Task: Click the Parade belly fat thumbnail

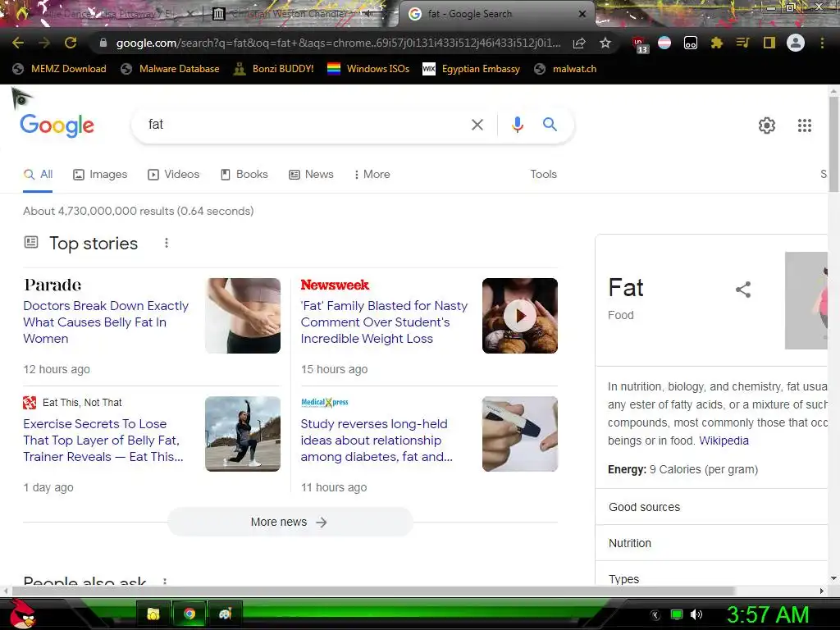Action: tap(243, 316)
